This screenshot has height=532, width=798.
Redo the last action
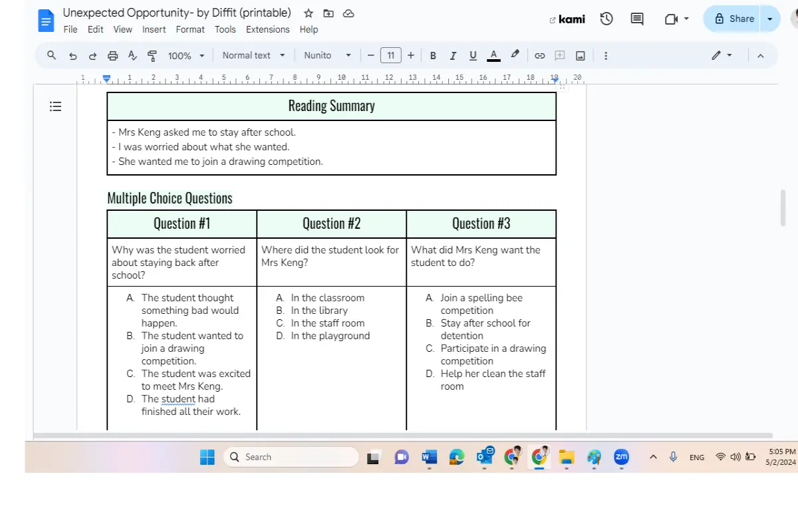pos(93,56)
